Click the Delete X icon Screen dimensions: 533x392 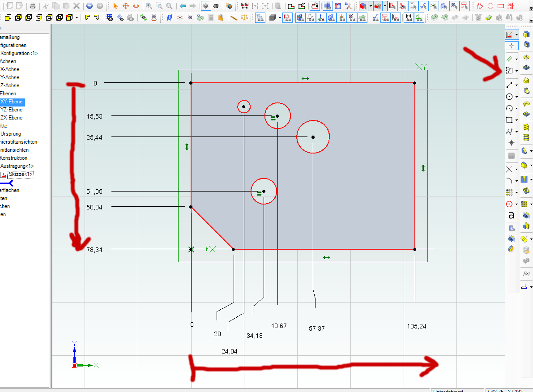77,6
